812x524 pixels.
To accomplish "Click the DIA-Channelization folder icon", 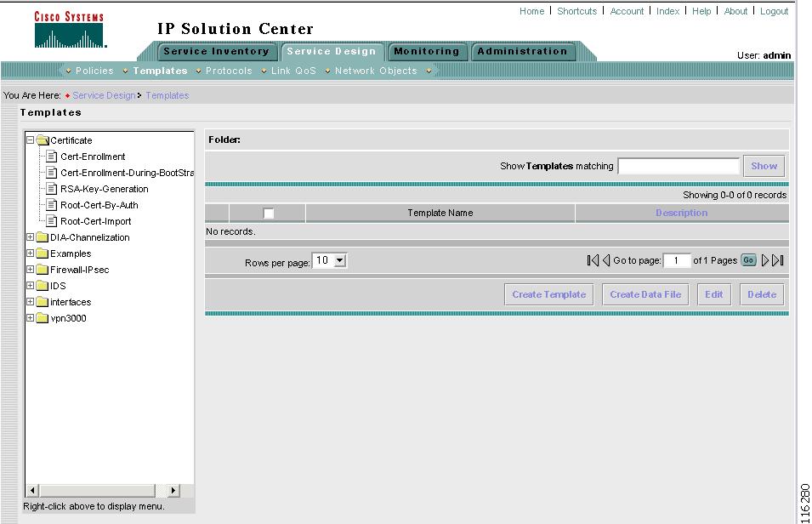I will pyautogui.click(x=43, y=236).
